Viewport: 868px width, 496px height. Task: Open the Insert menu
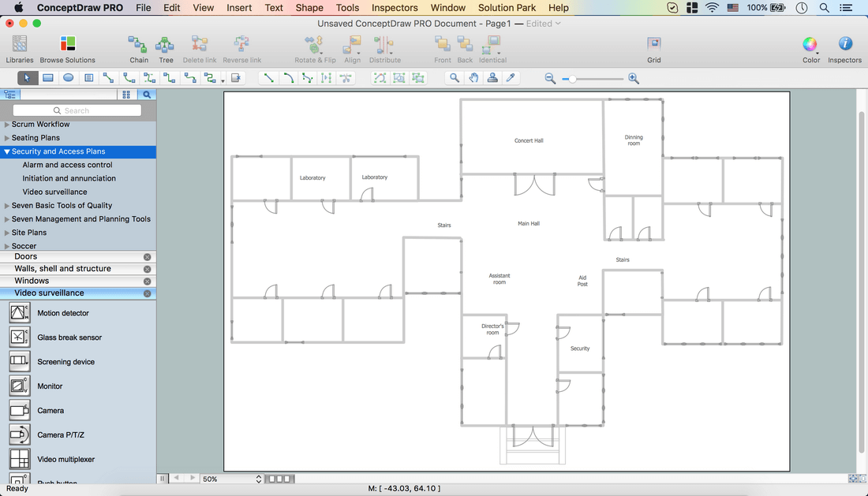coord(239,8)
